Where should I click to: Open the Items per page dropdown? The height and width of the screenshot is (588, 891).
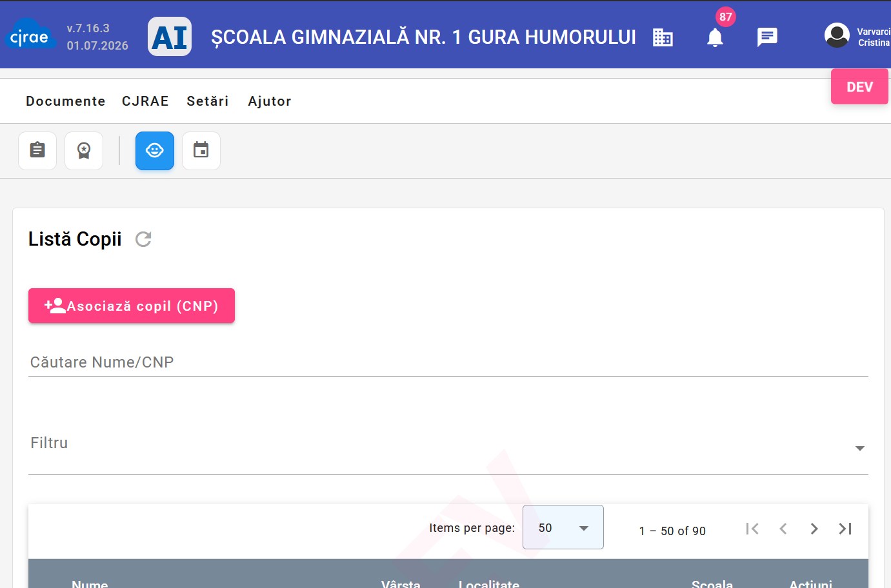563,527
